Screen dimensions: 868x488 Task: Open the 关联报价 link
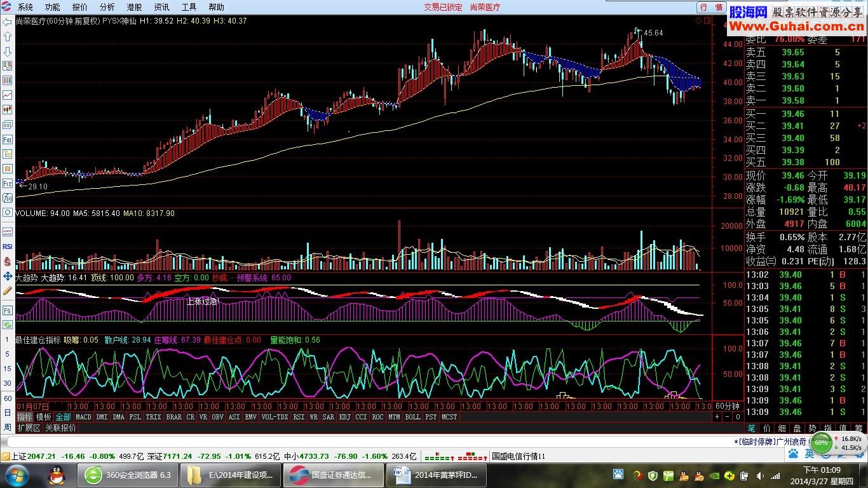point(61,428)
